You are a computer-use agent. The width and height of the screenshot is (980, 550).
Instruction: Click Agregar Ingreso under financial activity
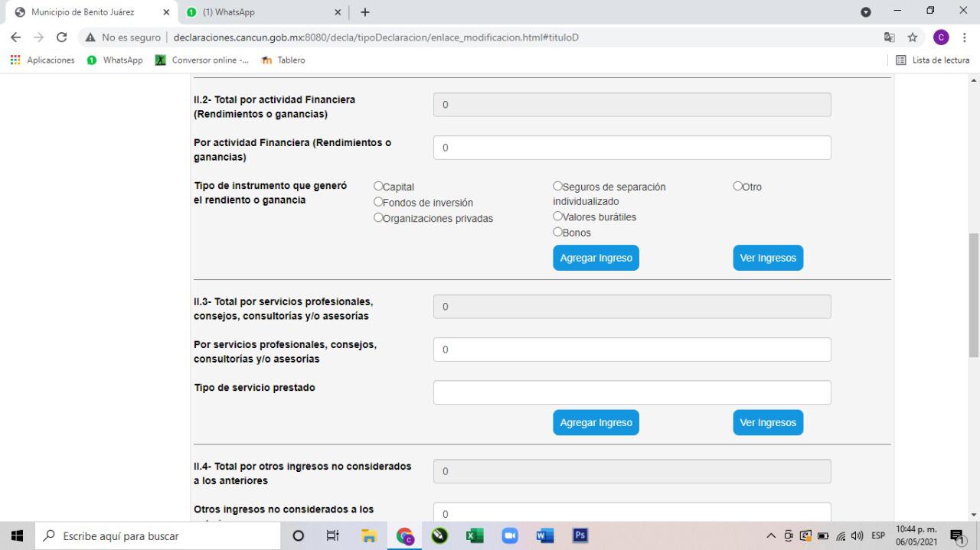point(596,258)
